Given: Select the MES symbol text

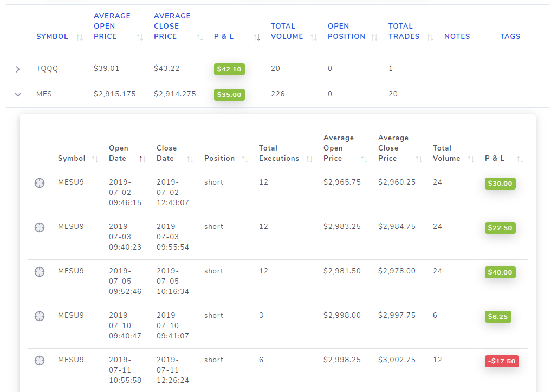Looking at the screenshot, I should click(44, 94).
